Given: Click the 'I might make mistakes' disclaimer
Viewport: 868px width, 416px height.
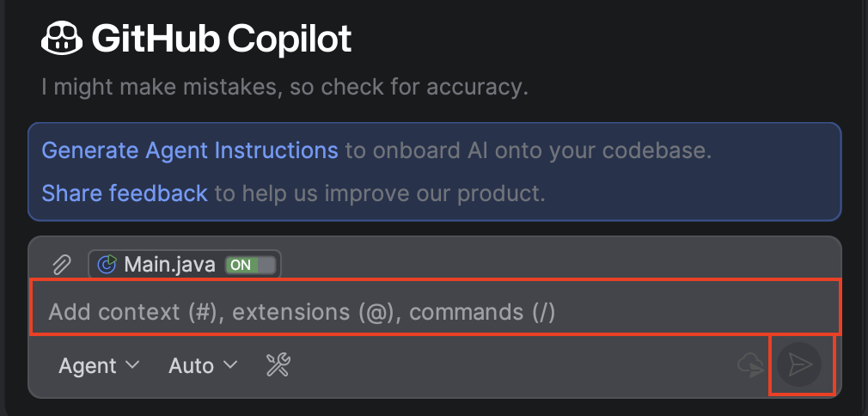Looking at the screenshot, I should (x=284, y=87).
